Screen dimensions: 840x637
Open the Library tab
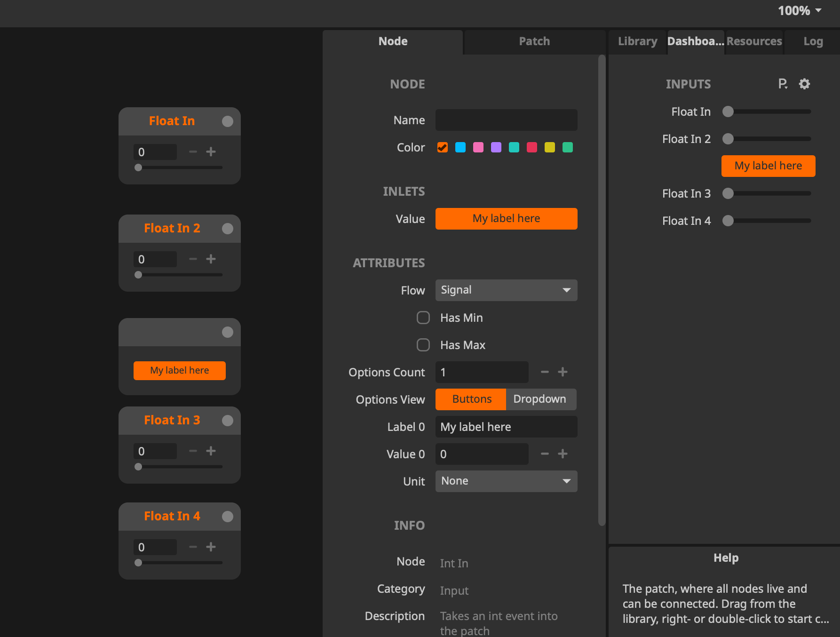637,41
